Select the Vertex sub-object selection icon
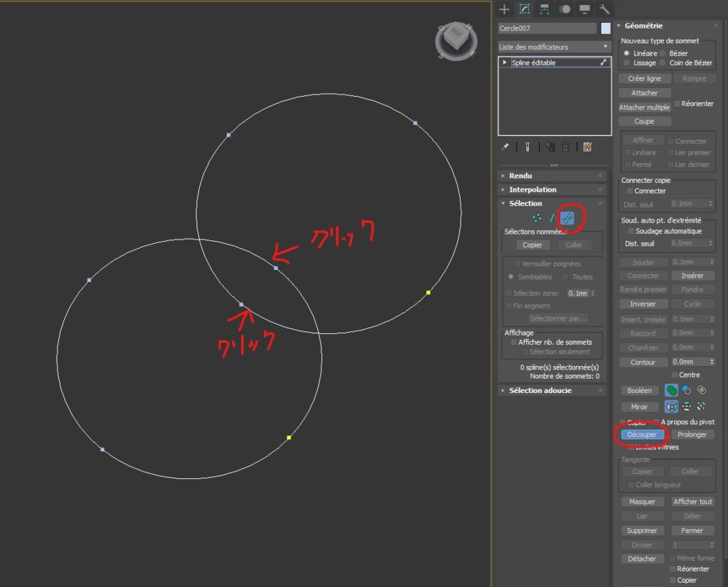728x587 pixels. 536,218
